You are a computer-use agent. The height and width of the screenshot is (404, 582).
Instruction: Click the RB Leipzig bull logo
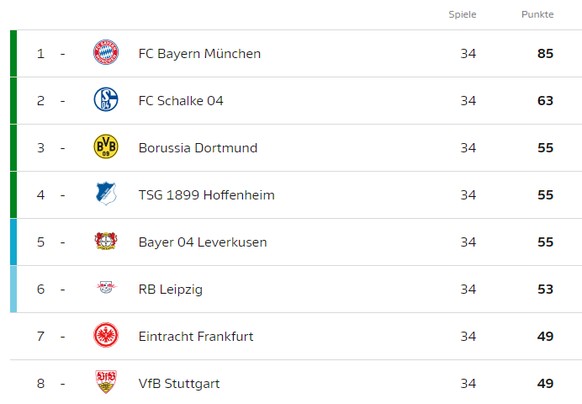click(107, 287)
